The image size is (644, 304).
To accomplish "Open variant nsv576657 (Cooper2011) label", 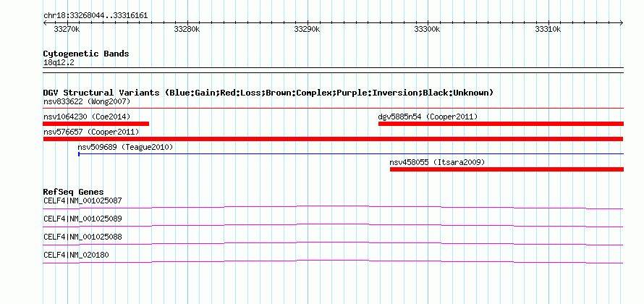I will click(91, 132).
